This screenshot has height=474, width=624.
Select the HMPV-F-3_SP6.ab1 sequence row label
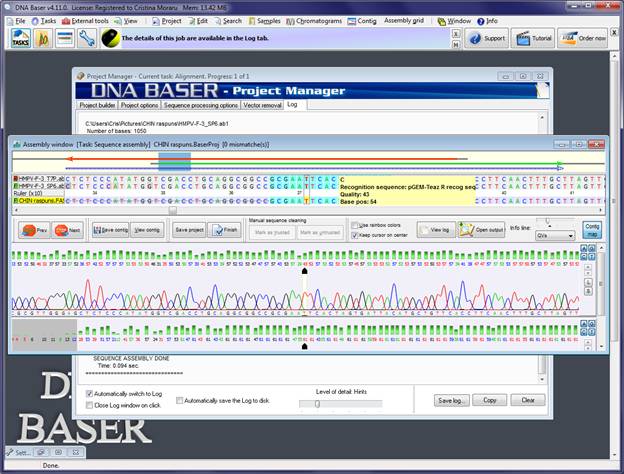(x=39, y=186)
